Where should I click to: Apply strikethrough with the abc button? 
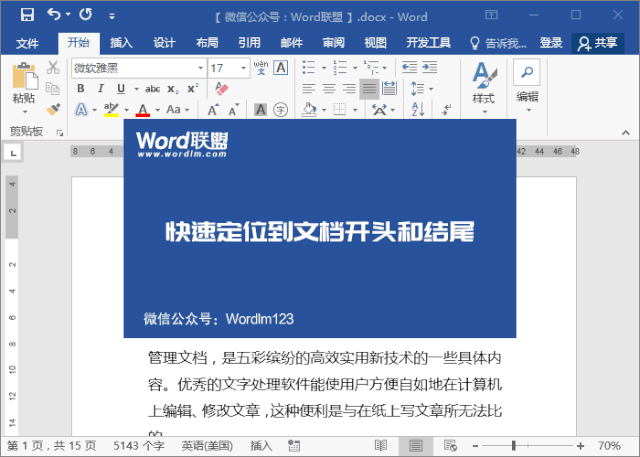point(152,89)
